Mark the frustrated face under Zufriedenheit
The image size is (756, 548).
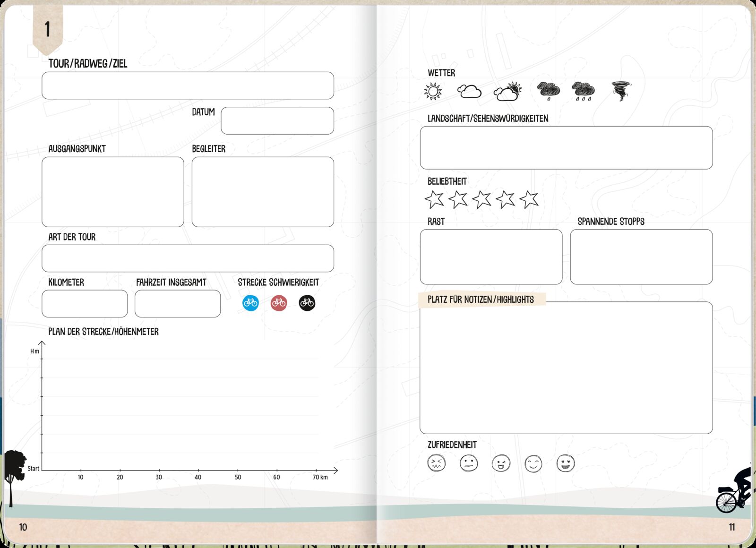(x=436, y=463)
